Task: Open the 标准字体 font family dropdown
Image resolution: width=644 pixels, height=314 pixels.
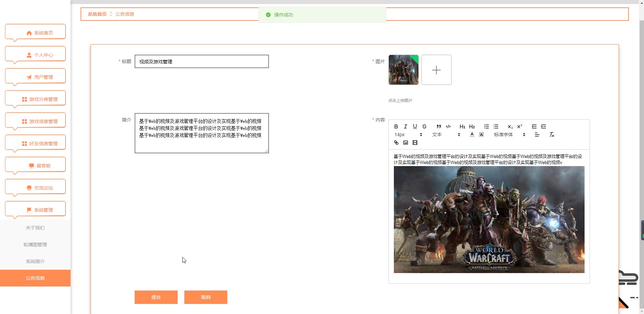Action: pyautogui.click(x=509, y=135)
